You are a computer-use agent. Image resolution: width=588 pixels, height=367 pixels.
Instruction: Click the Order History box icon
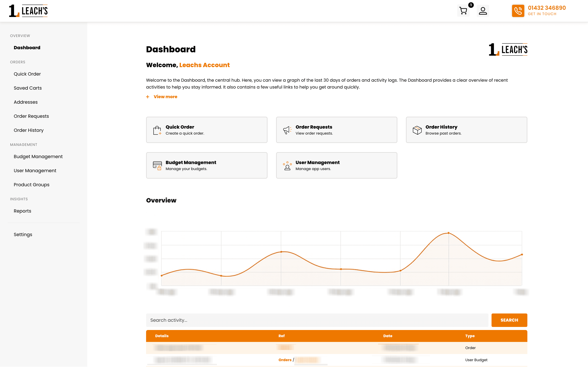point(417,130)
